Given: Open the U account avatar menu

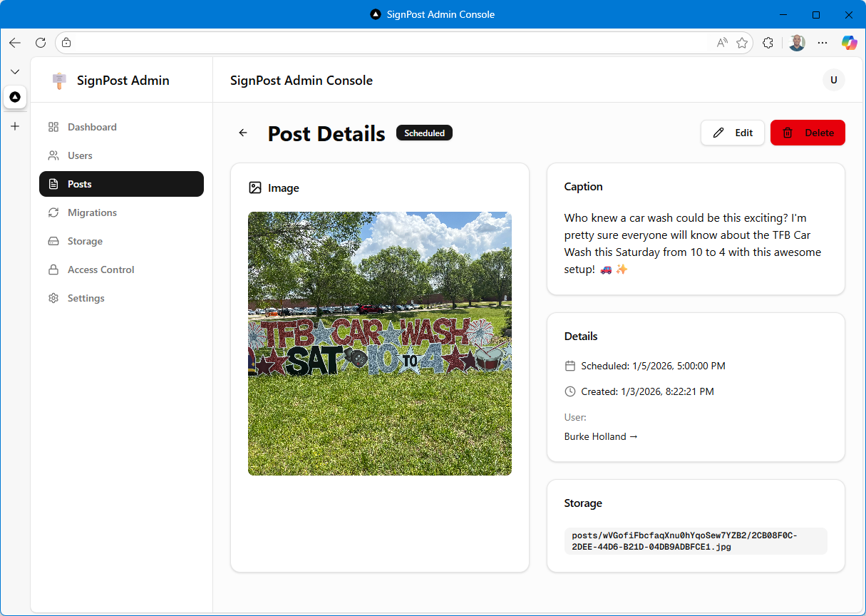Looking at the screenshot, I should pyautogui.click(x=833, y=80).
